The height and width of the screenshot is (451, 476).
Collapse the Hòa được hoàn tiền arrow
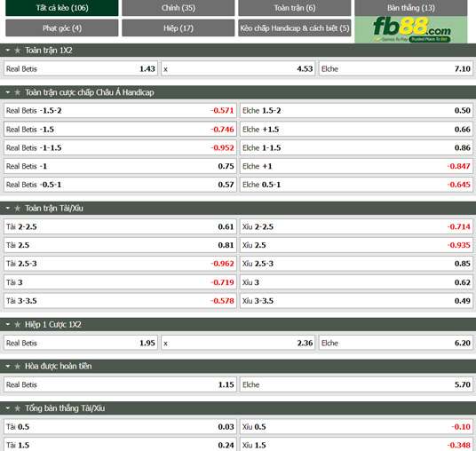(8, 367)
